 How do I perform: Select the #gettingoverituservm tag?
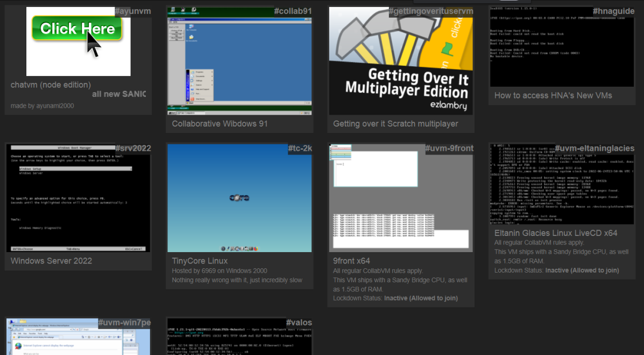431,11
